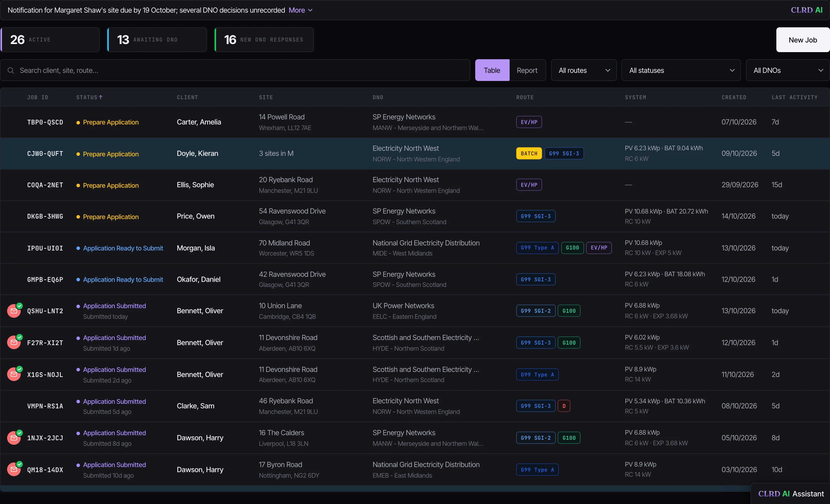This screenshot has width=830, height=504.
Task: Filter by the 13 Awaiting DNO card
Action: pos(157,40)
